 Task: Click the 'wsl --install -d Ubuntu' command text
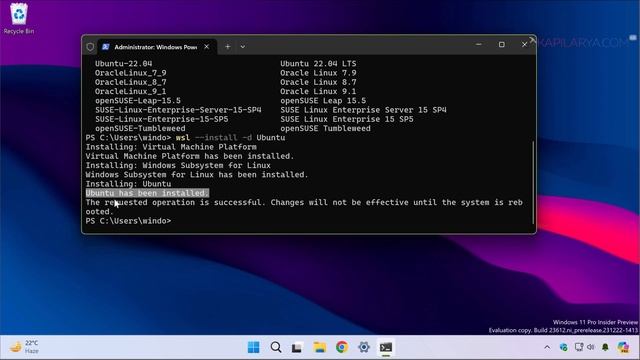point(230,138)
